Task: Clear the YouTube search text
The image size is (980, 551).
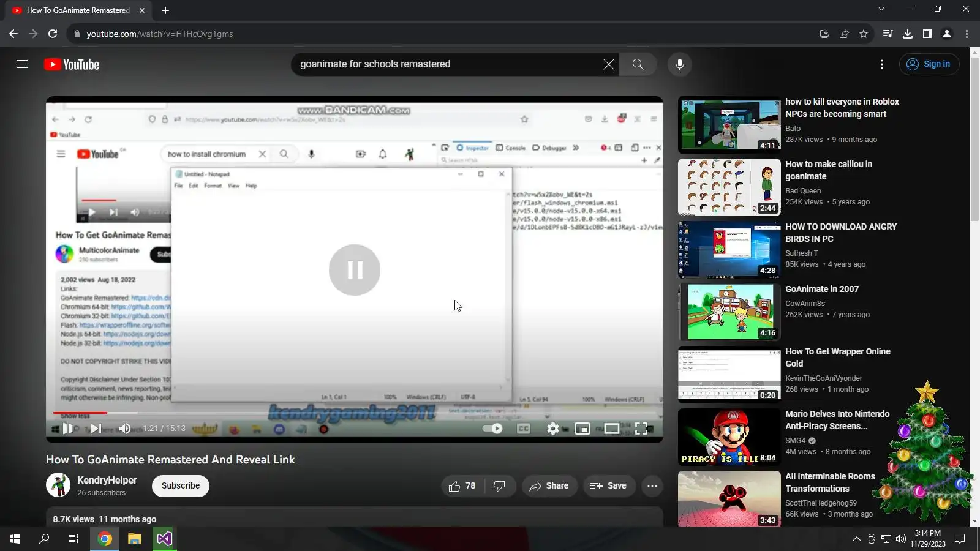Action: [x=608, y=64]
